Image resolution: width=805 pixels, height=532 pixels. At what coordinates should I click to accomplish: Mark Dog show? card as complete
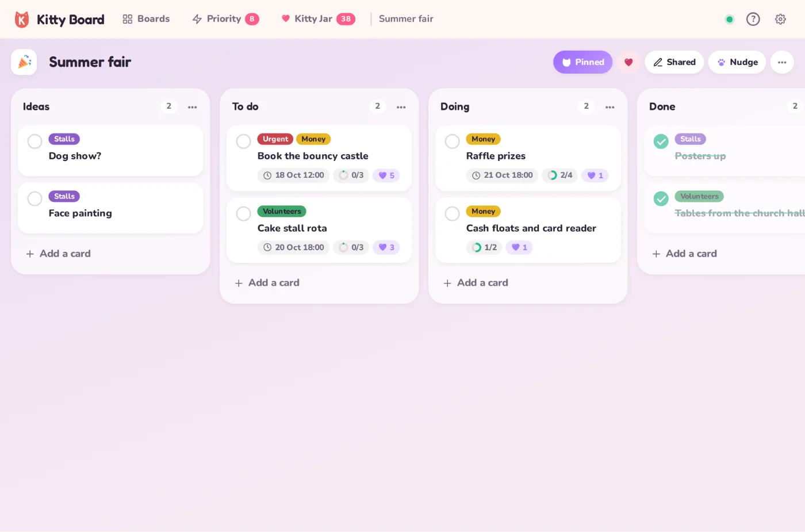coord(35,141)
